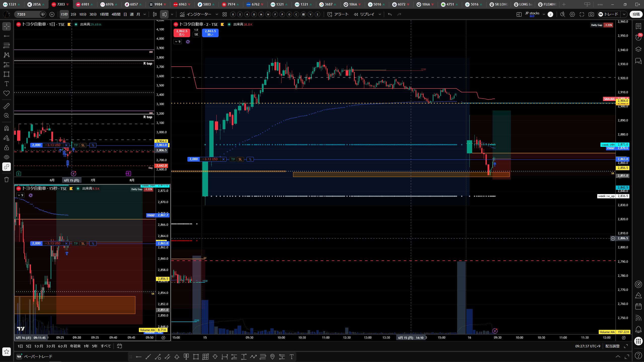Open the watchlist panel icon in right sidebar
Viewport: 644px width, 362px height.
[638, 26]
